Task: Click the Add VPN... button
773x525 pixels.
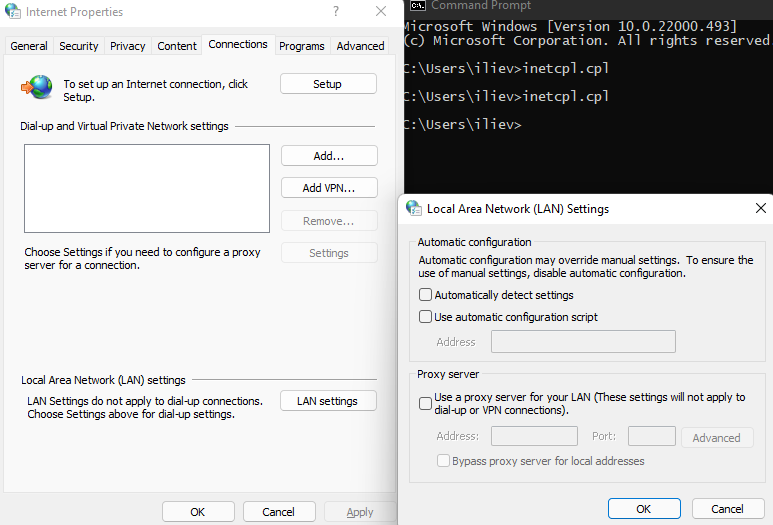Action: click(328, 188)
